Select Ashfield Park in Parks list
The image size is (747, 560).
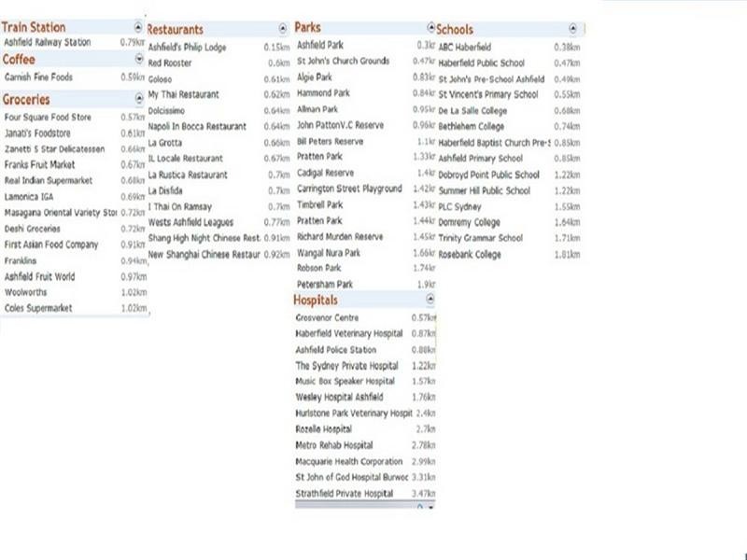pos(320,45)
